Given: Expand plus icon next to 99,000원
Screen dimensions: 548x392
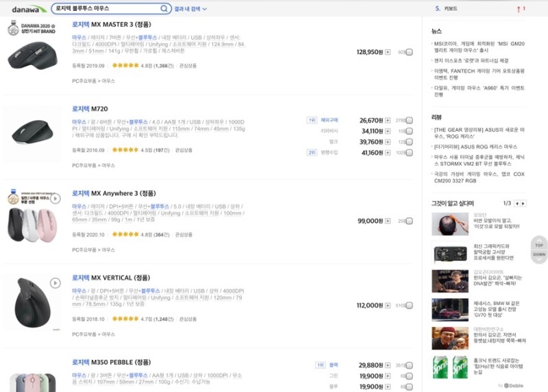Looking at the screenshot, I should (388, 221).
